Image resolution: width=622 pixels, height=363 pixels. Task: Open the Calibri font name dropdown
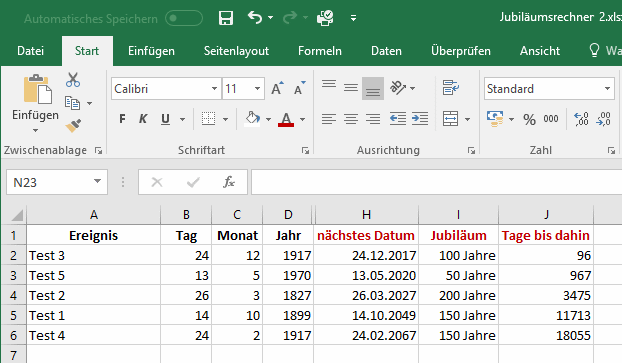(x=214, y=88)
